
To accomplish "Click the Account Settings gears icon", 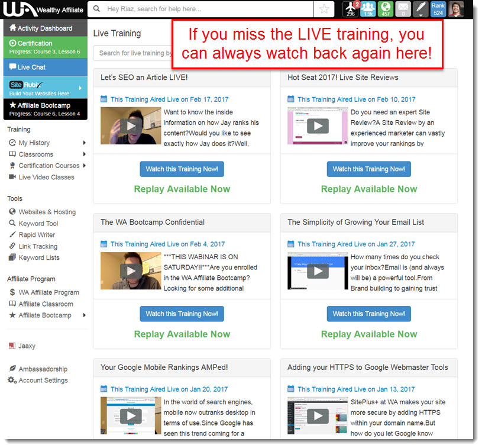I will tap(12, 380).
